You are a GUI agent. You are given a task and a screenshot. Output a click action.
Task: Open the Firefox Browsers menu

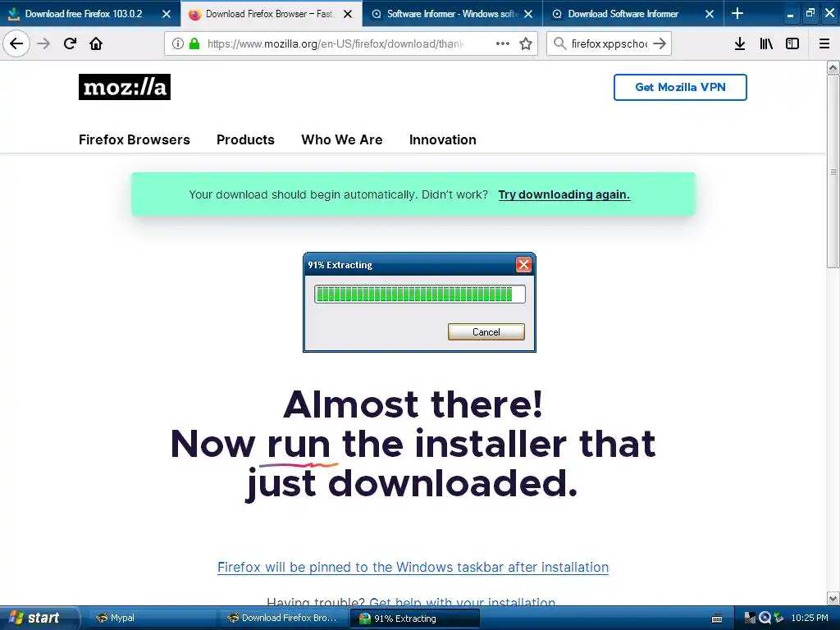(135, 139)
